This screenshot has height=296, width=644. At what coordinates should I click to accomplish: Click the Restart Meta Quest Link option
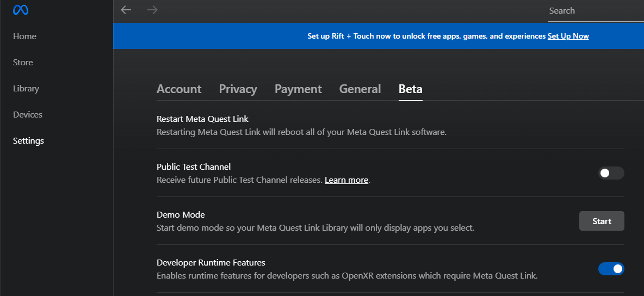pyautogui.click(x=202, y=119)
